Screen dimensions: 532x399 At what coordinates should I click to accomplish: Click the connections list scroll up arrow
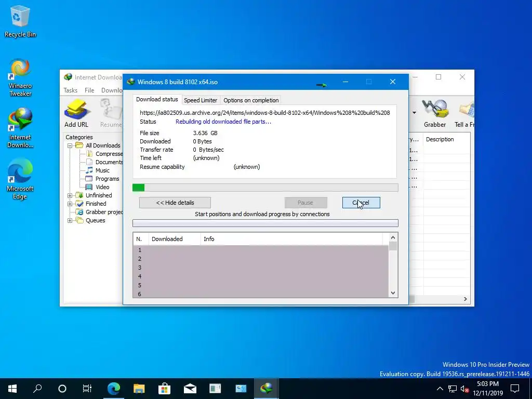pyautogui.click(x=393, y=238)
